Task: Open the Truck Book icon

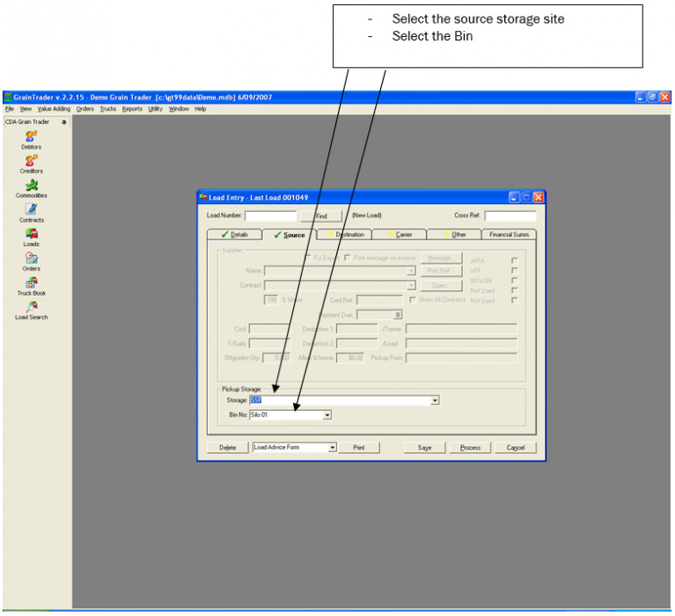Action: pos(32,282)
